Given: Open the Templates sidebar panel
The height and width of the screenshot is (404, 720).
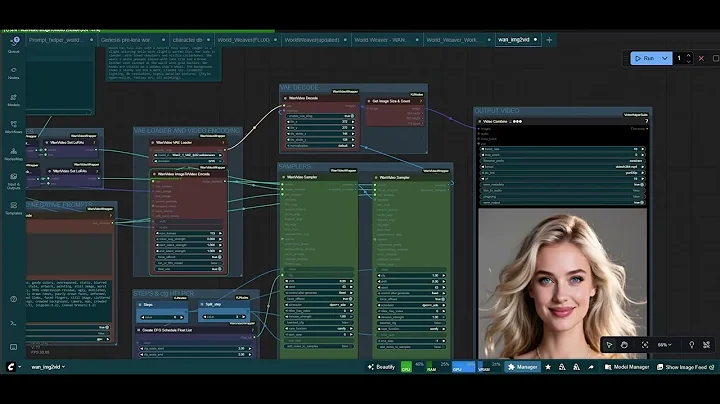Looking at the screenshot, I should 14,208.
